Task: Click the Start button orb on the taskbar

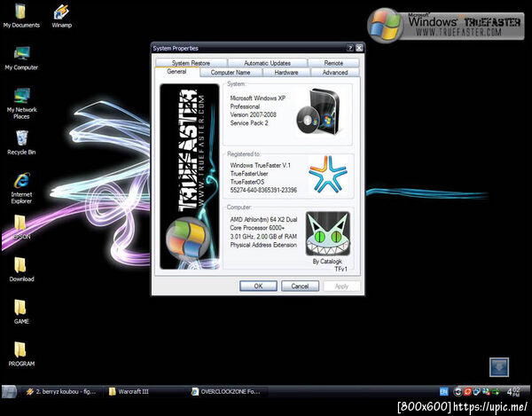Action: click(x=9, y=392)
